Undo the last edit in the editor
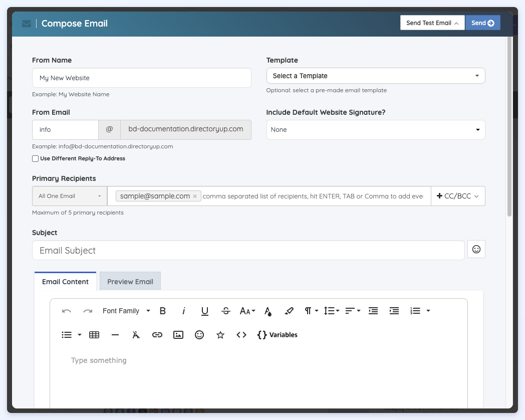This screenshot has width=525, height=420. 66,311
